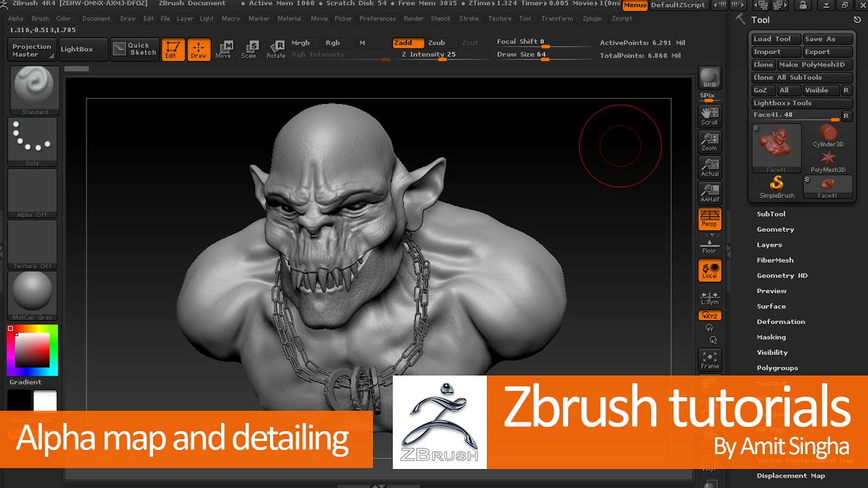Image resolution: width=868 pixels, height=488 pixels.
Task: Click the Texture Off slot
Action: coord(33,245)
